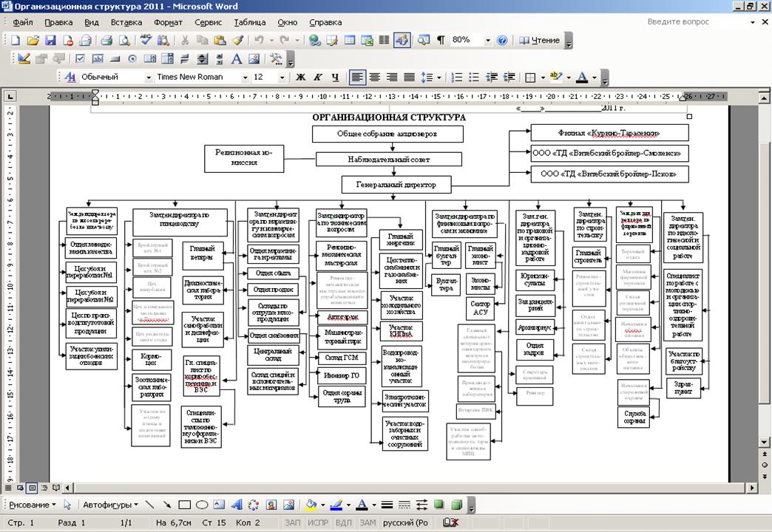The height and width of the screenshot is (532, 772).
Task: Select the Oval drawing tool
Action: (201, 505)
